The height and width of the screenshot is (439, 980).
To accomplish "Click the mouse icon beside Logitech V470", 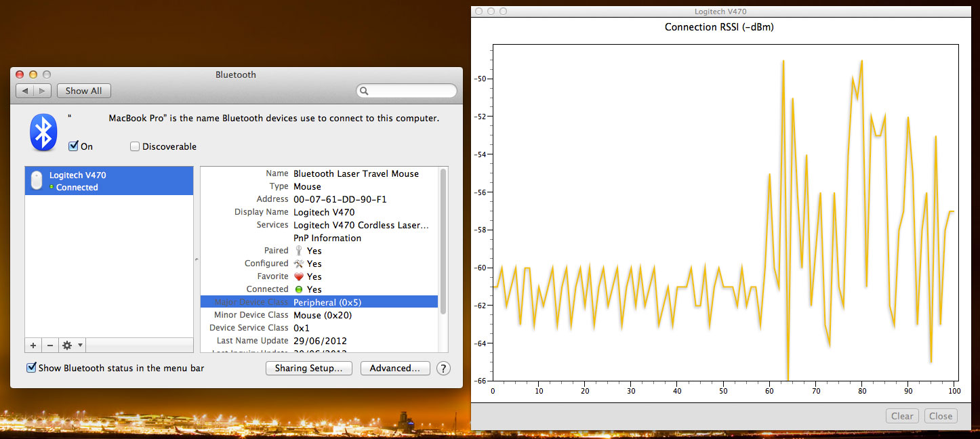I will tap(37, 181).
